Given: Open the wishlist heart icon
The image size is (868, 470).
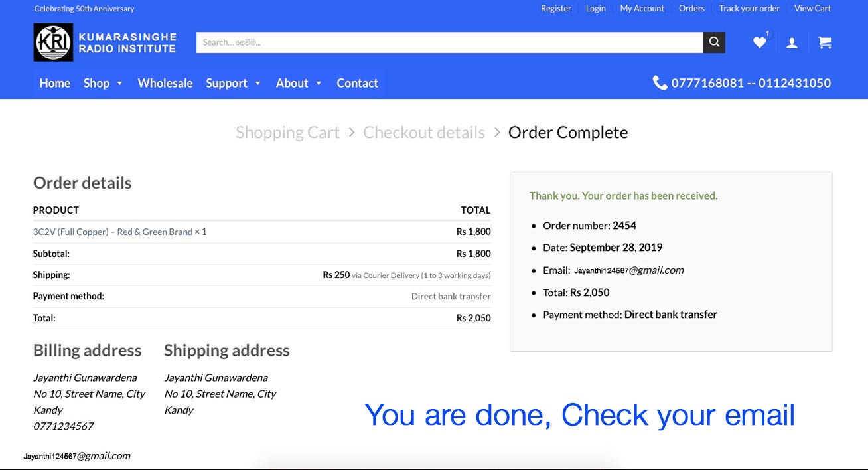Looking at the screenshot, I should pyautogui.click(x=760, y=42).
